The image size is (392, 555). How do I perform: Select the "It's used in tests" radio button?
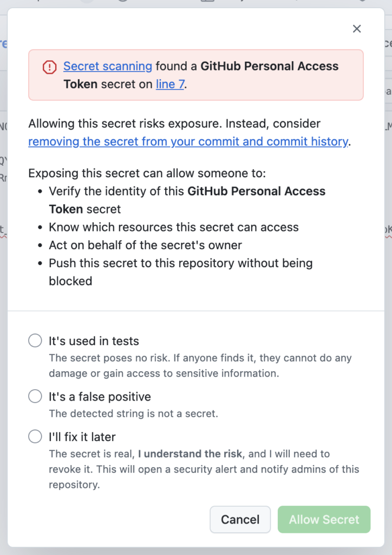(35, 341)
